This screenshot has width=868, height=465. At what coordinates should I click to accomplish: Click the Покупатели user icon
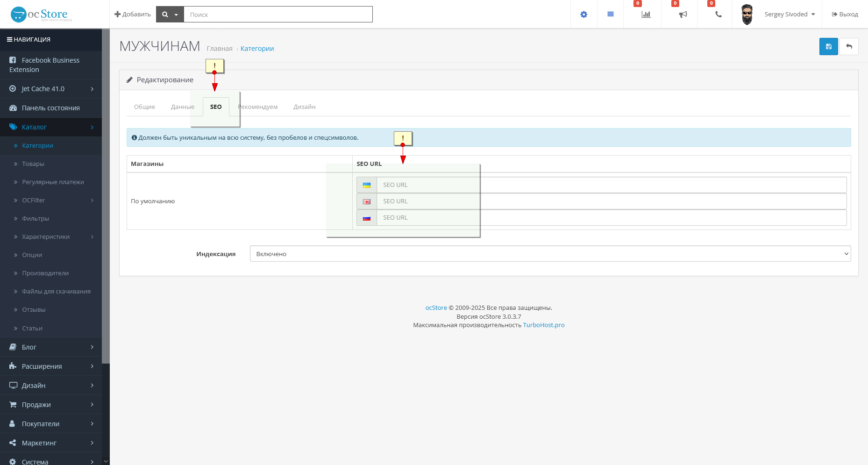coord(13,424)
